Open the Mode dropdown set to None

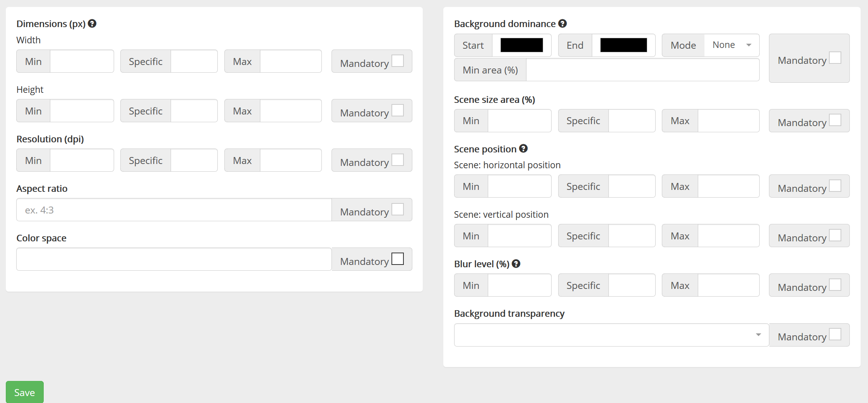[x=731, y=45]
